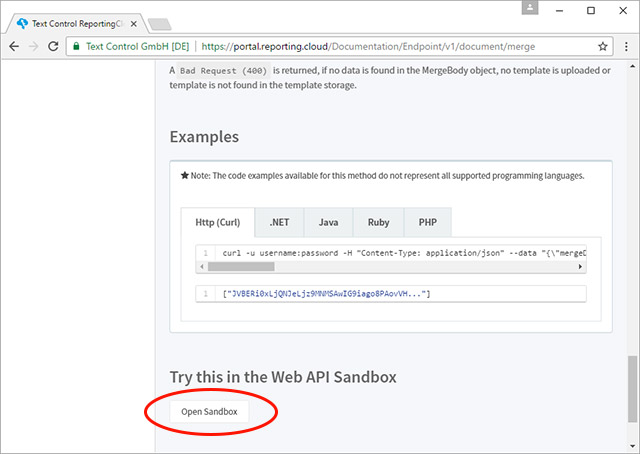Click the Note about code examples text
The width and height of the screenshot is (640, 454).
coord(382,176)
